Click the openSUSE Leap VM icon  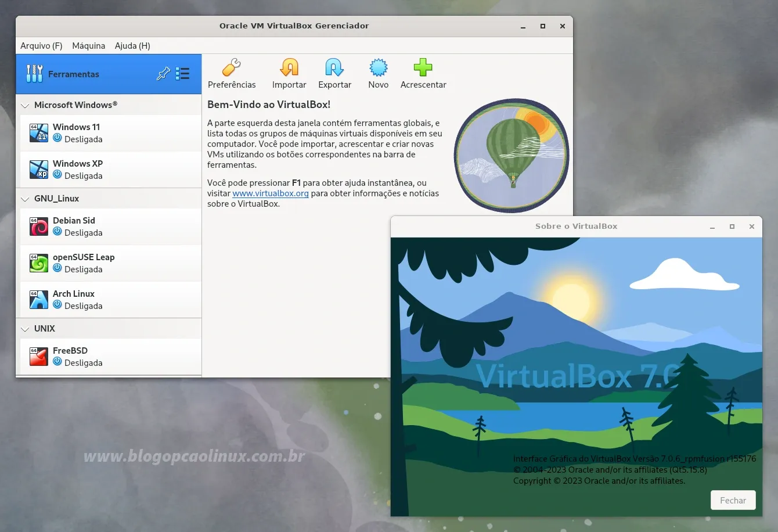39,263
